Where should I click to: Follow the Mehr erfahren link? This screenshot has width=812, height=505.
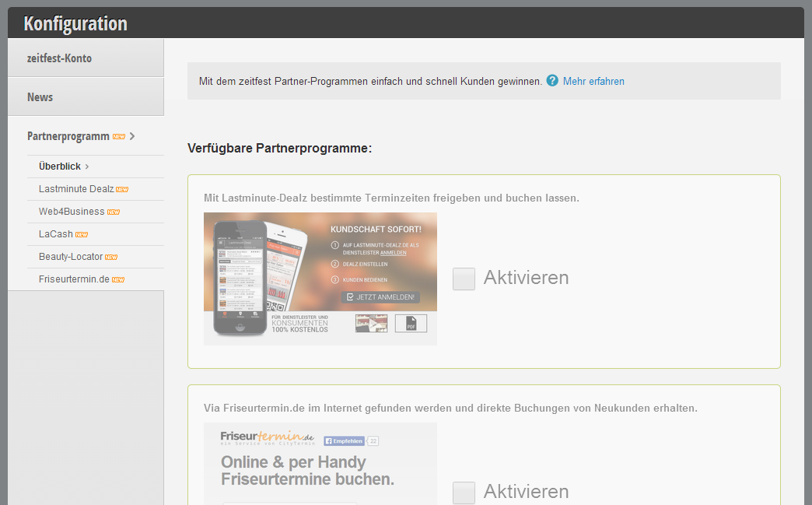click(593, 81)
